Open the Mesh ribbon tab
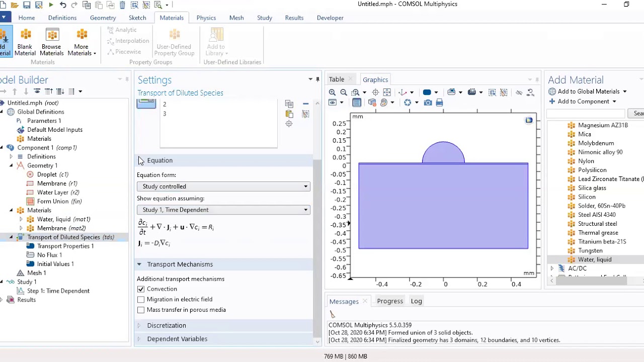Viewport: 644px width, 362px height. 236,18
